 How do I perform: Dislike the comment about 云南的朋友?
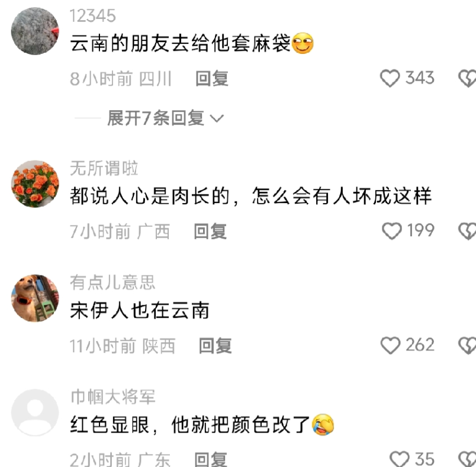click(x=468, y=78)
